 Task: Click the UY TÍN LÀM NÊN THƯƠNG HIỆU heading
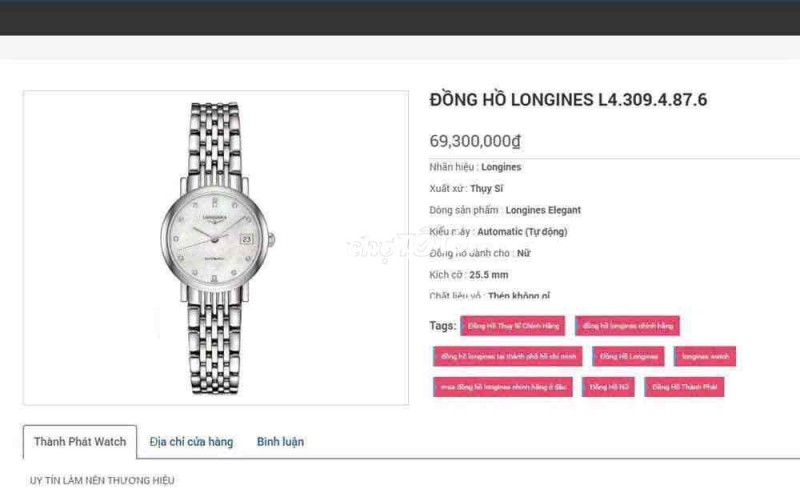[102, 480]
